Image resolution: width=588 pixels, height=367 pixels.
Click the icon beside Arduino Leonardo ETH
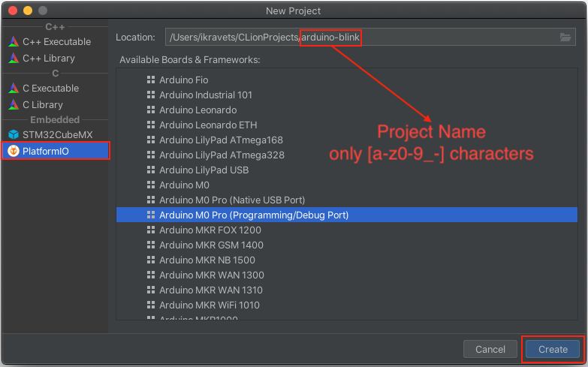[x=151, y=125]
